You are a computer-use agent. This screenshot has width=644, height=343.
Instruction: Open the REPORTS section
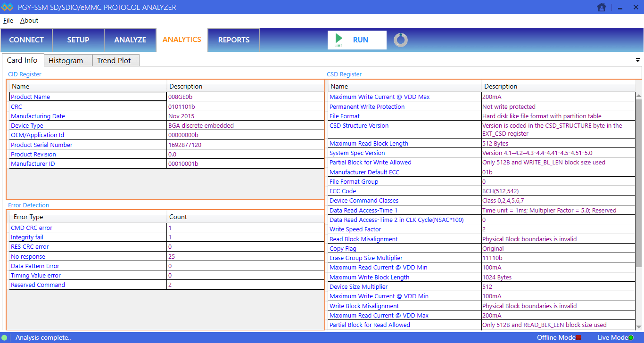tap(233, 40)
